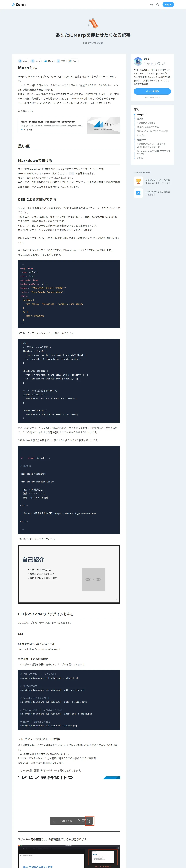
Task: Click the バッジを贈る button
Action: pos(152,91)
